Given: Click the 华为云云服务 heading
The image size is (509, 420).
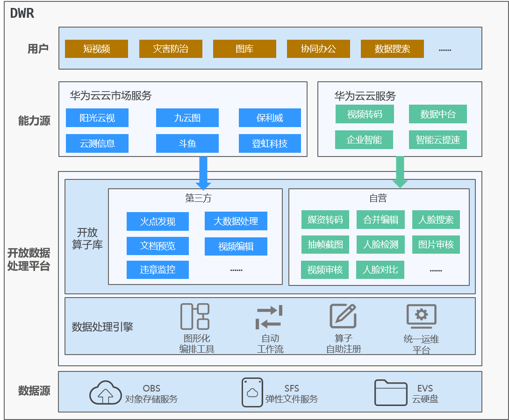Looking at the screenshot, I should click(x=365, y=96).
